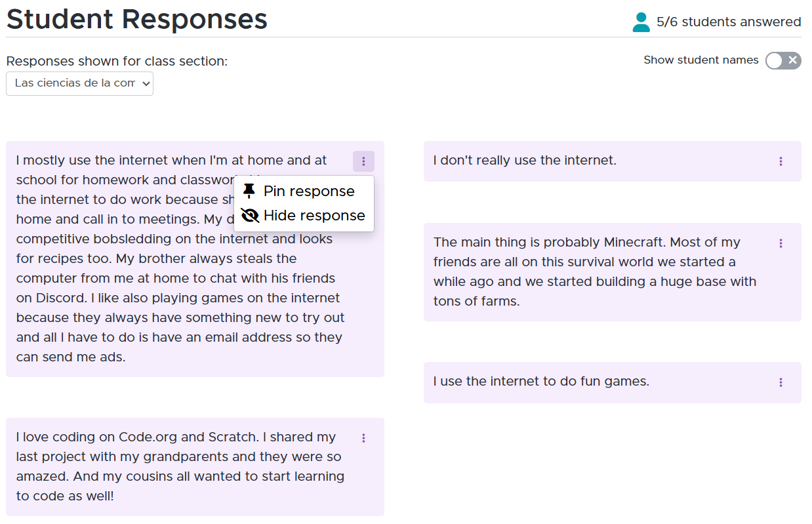Open the three-dot menu on the Minecraft response
The height and width of the screenshot is (524, 812).
click(781, 243)
